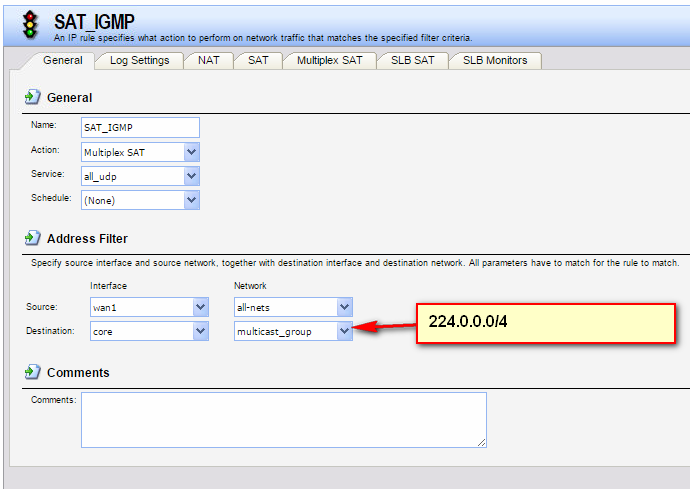Viewport: 690px width, 489px height.
Task: Open the NAT tab
Action: pos(209,60)
